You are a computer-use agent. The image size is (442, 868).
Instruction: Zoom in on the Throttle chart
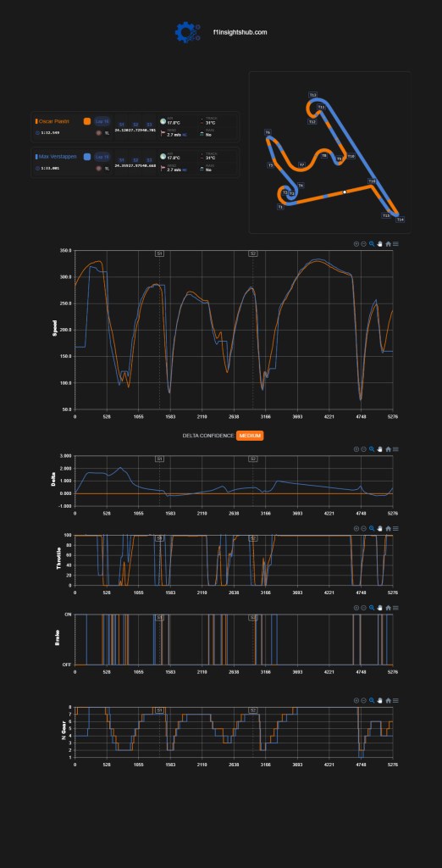pyautogui.click(x=356, y=529)
